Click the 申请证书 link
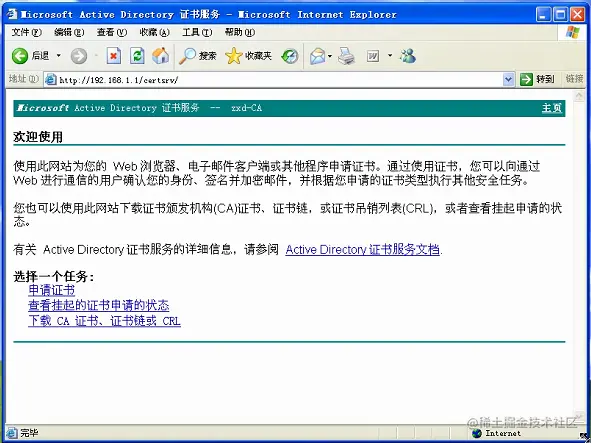 point(52,290)
